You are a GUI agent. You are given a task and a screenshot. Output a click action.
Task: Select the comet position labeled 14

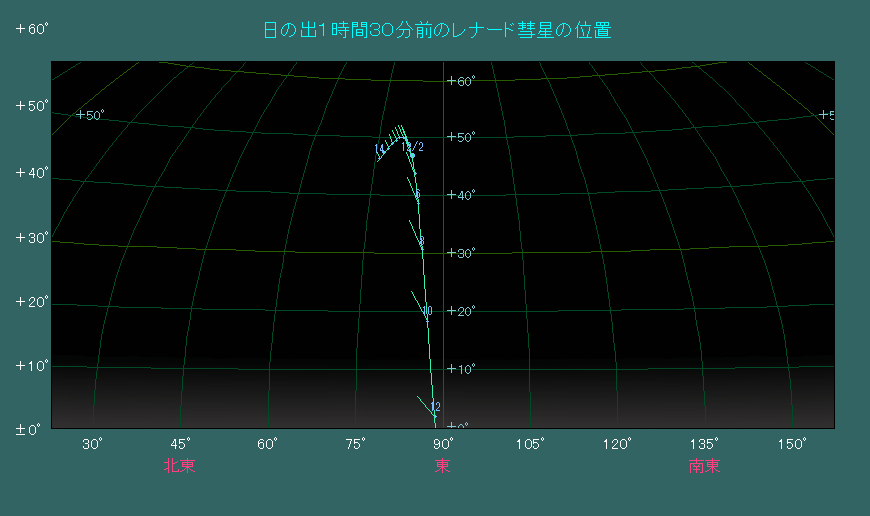click(x=379, y=150)
